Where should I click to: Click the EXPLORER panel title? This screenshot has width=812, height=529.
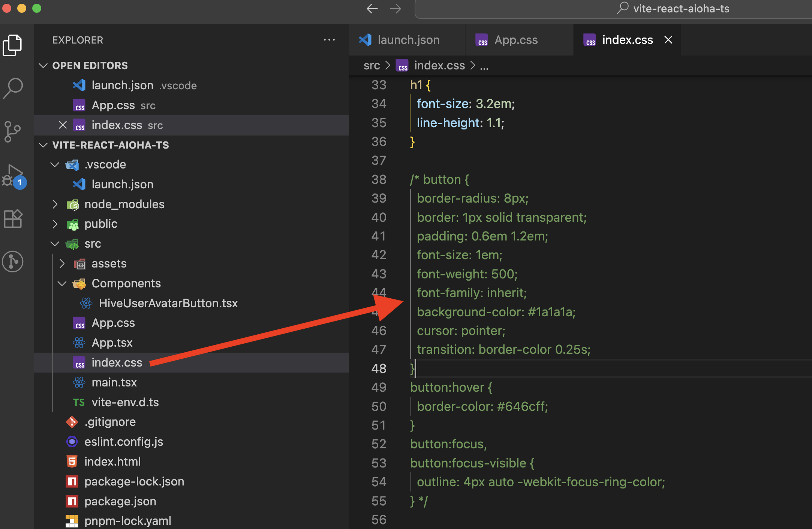78,40
